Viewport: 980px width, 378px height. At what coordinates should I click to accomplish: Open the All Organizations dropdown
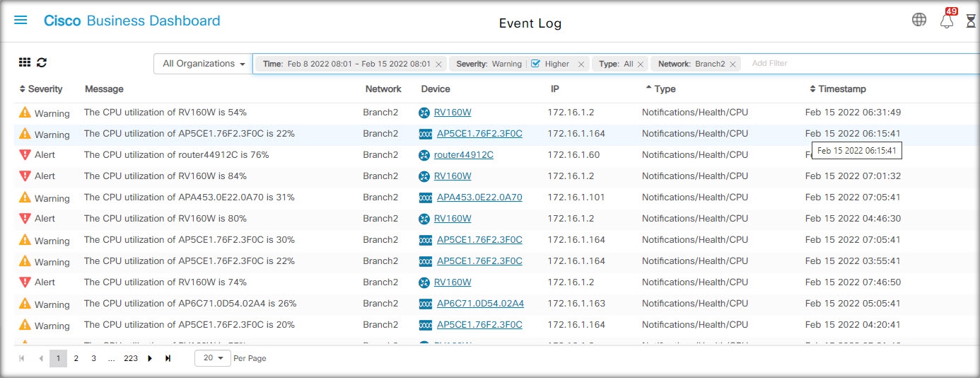[204, 64]
